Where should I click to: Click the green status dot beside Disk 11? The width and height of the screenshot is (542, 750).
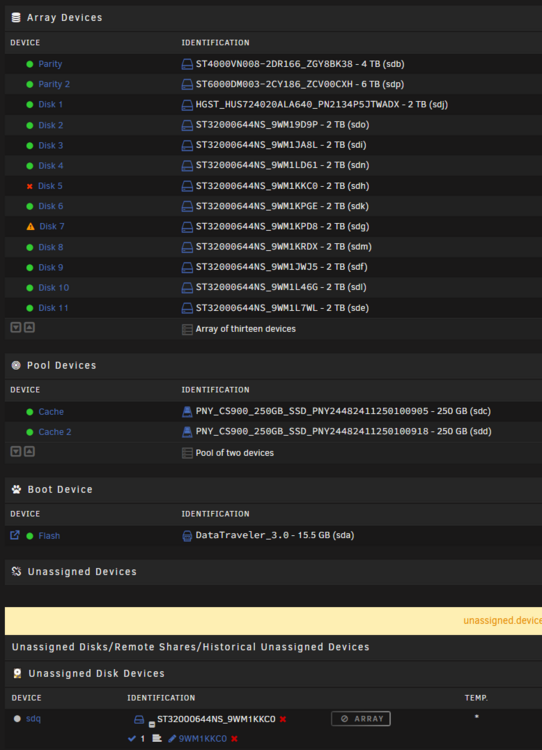(x=30, y=308)
